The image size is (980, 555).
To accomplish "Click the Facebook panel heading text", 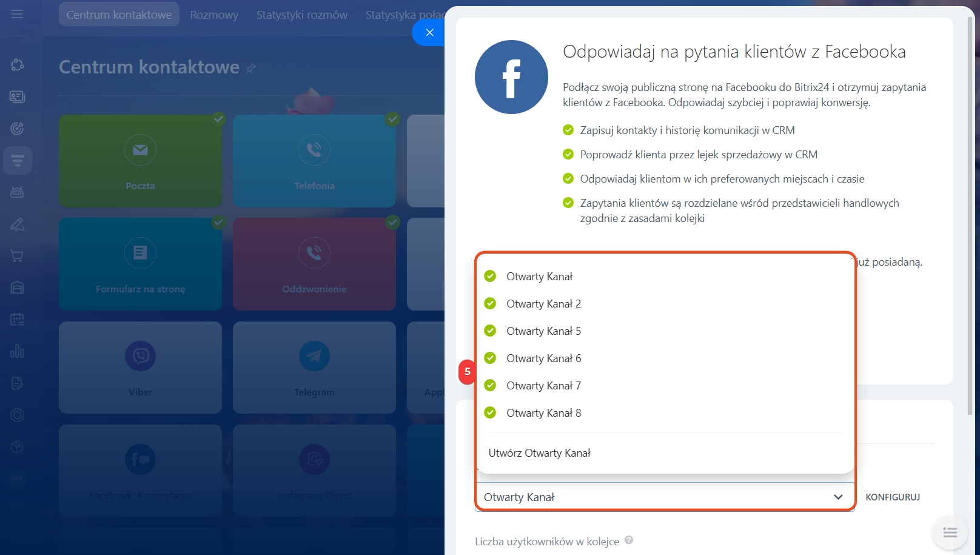I will tap(734, 52).
